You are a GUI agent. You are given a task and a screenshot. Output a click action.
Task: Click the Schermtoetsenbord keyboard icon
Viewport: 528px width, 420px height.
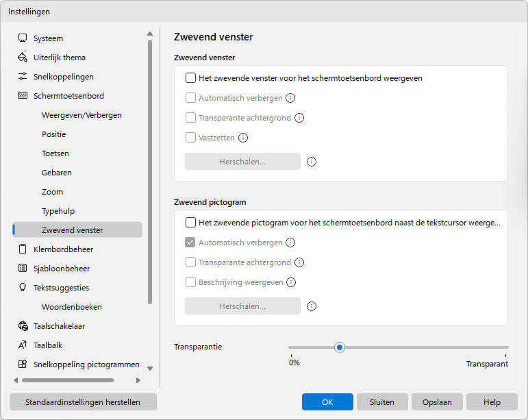click(x=23, y=96)
